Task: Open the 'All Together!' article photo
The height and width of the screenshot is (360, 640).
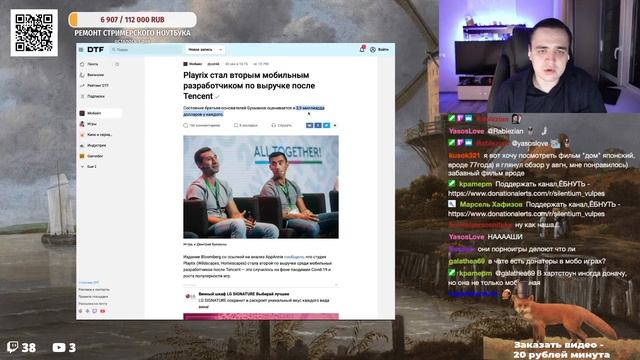Action: (261, 187)
